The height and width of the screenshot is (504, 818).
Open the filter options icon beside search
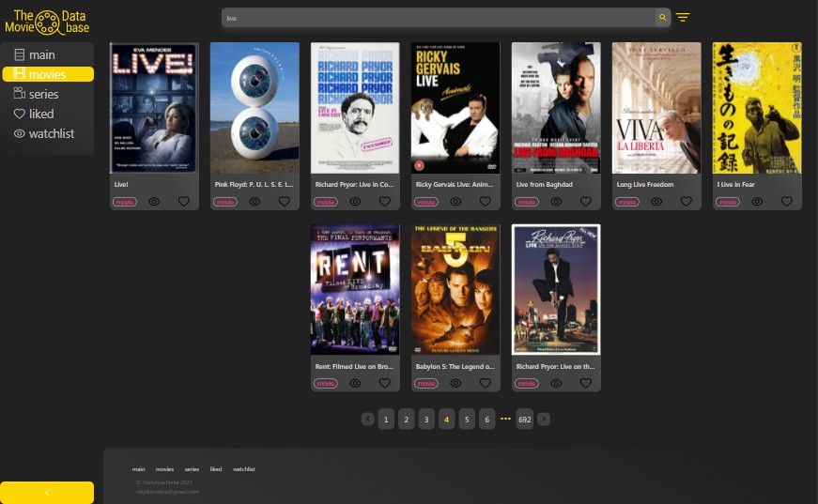point(683,18)
